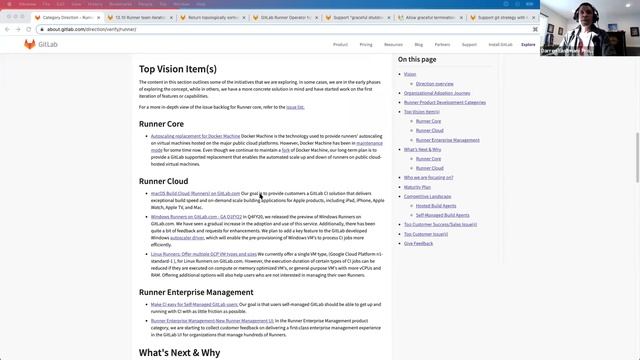Viewport: 640px width, 360px height.
Task: Open Make CI easy for Self-Managed users link
Action: pyautogui.click(x=194, y=304)
